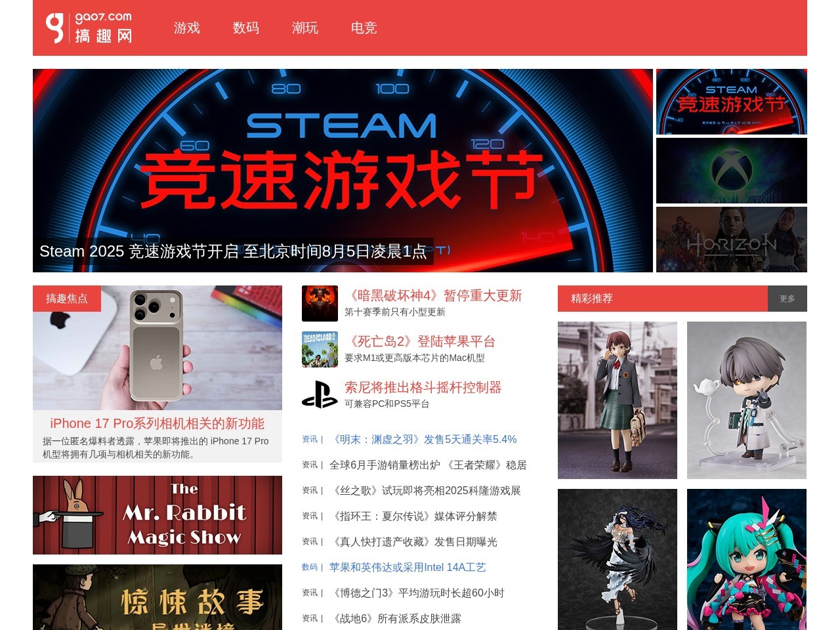Click the Steam 竞速游戏节 main banner
The width and height of the screenshot is (840, 630).
pos(343,171)
